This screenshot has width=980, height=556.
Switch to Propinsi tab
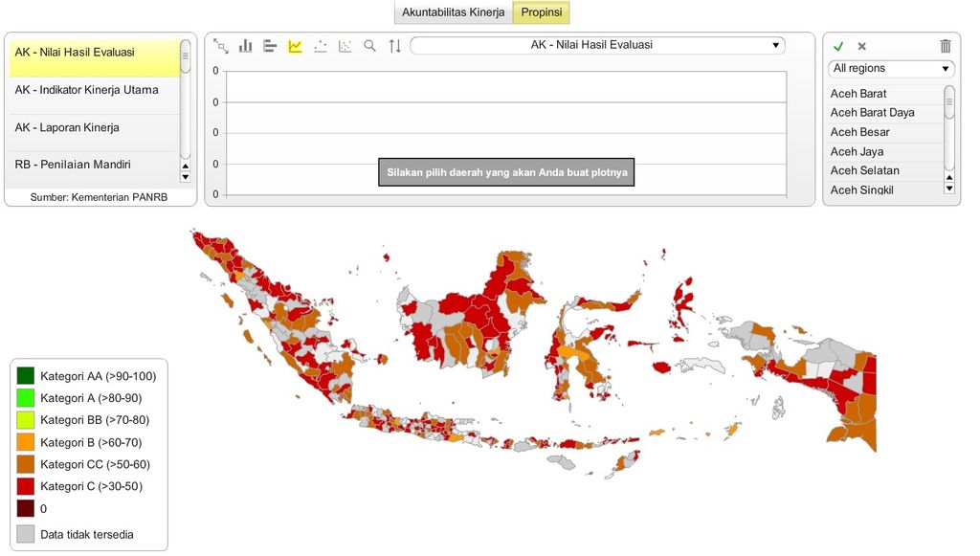(542, 12)
